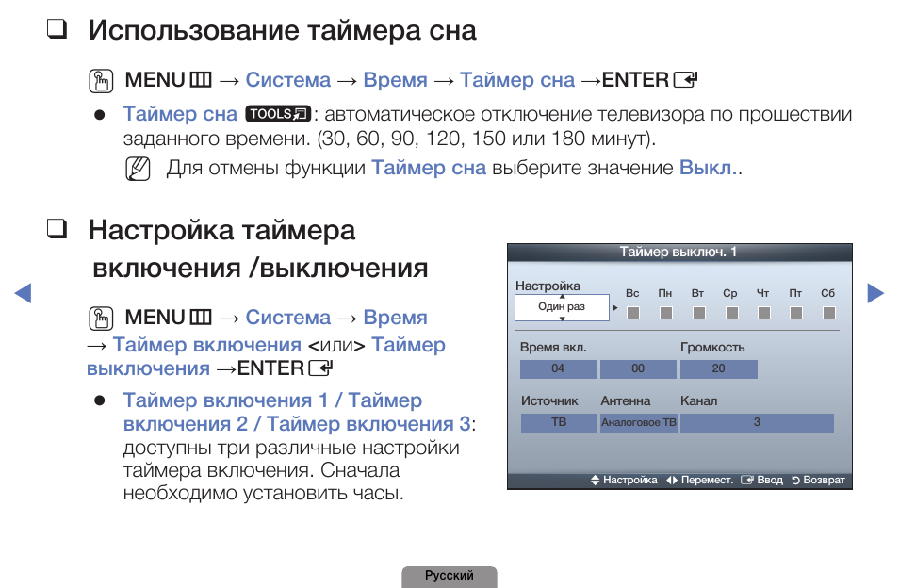Toggle the Сб day checkbox
This screenshot has height=588, width=899.
(x=828, y=313)
